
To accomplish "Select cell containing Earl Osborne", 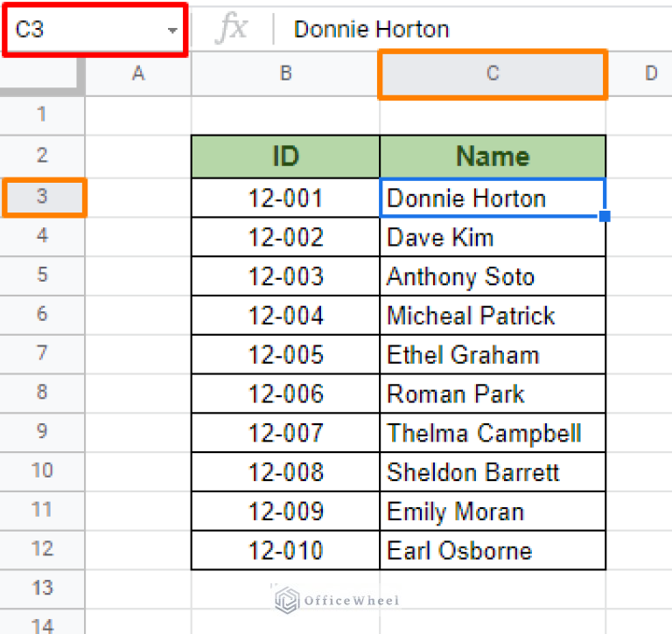I will pos(493,551).
